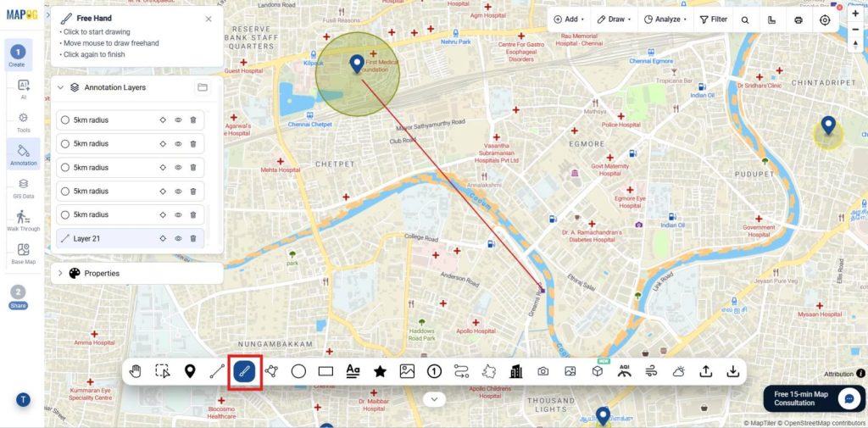This screenshot has width=868, height=428.
Task: Open the Analyze dropdown menu
Action: click(x=665, y=19)
